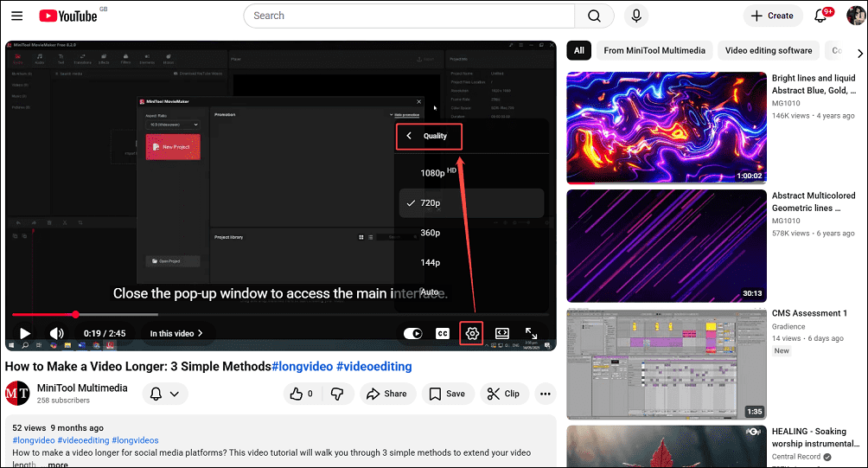Set quality to Auto
Image resolution: width=868 pixels, height=468 pixels.
471,292
